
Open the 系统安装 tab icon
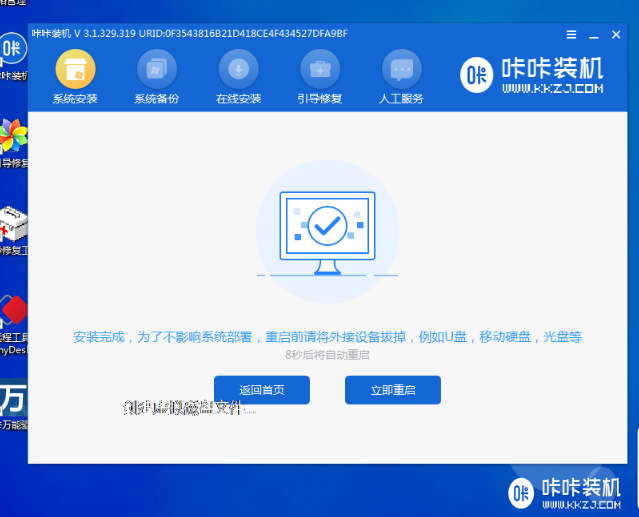point(75,69)
